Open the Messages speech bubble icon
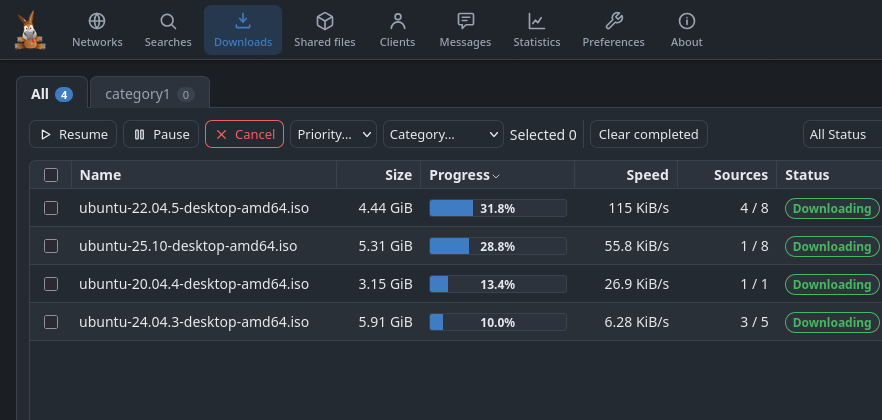882x420 pixels. pos(465,21)
